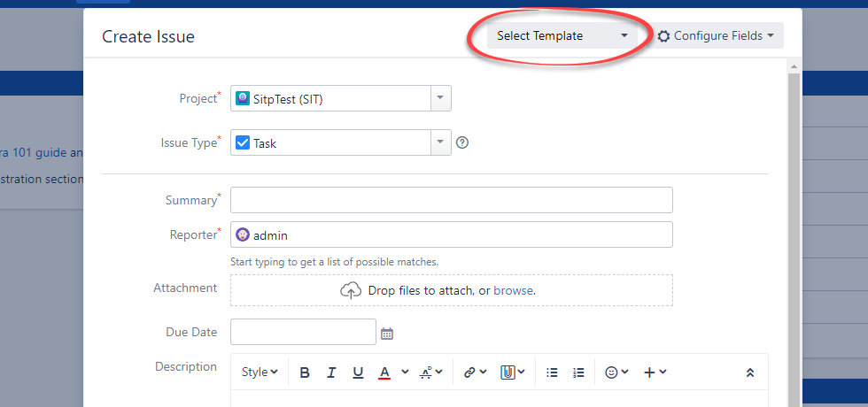
Task: Open the text color picker arrow
Action: tap(405, 372)
